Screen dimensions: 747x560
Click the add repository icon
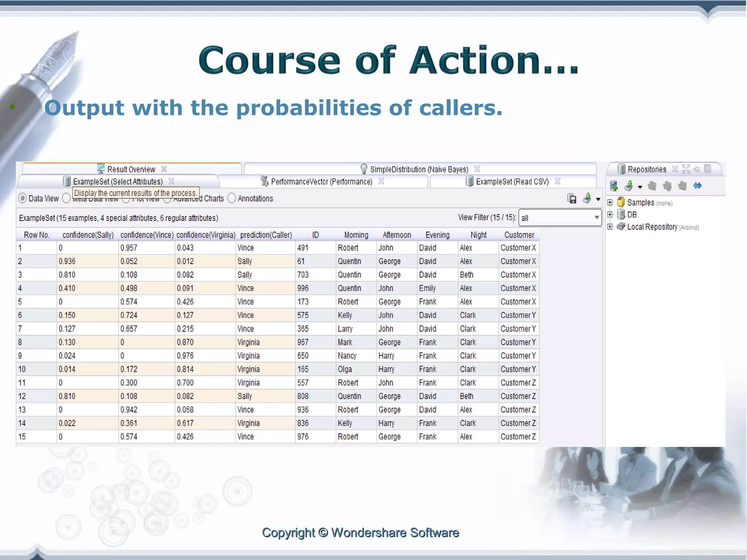pos(614,186)
